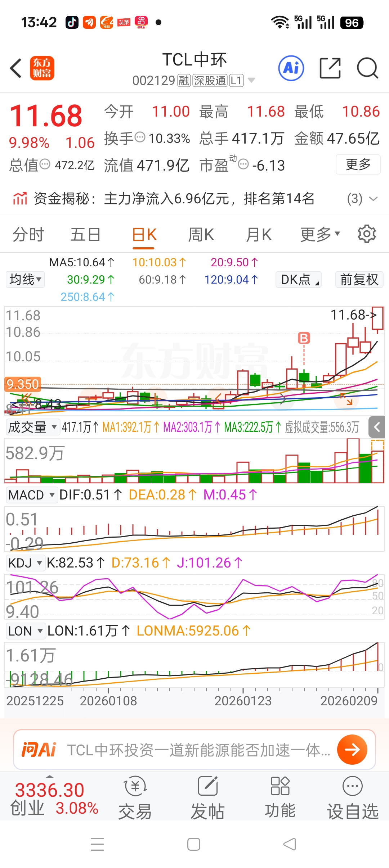Tap the info icon beside 市盈

(243, 164)
